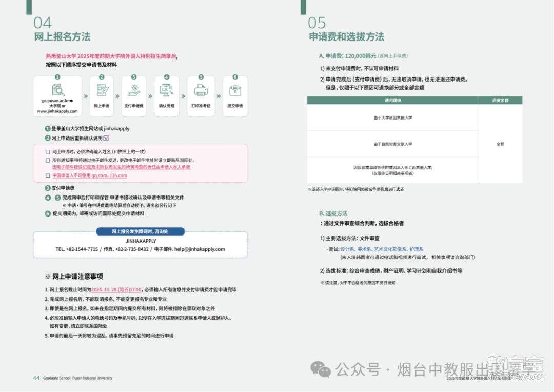Click the pink 熟悉釜山大学 2025年度 intro sentence
Viewport: 554px width, 392px height.
(111, 56)
